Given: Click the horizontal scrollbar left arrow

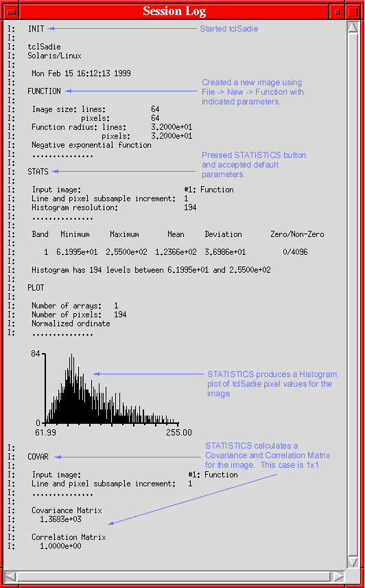Looking at the screenshot, I should click(x=11, y=576).
